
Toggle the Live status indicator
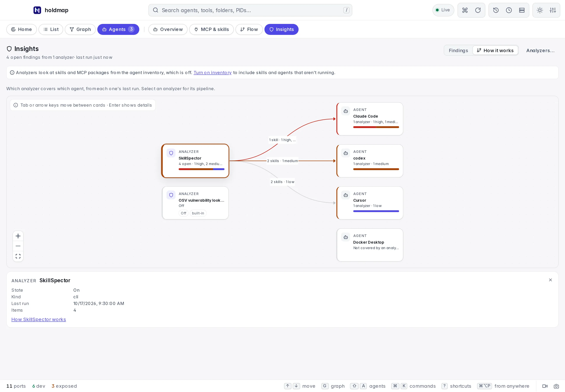(x=443, y=10)
